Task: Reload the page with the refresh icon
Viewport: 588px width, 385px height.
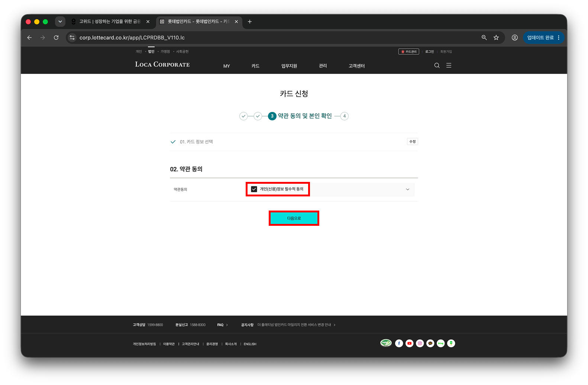Action: click(56, 38)
